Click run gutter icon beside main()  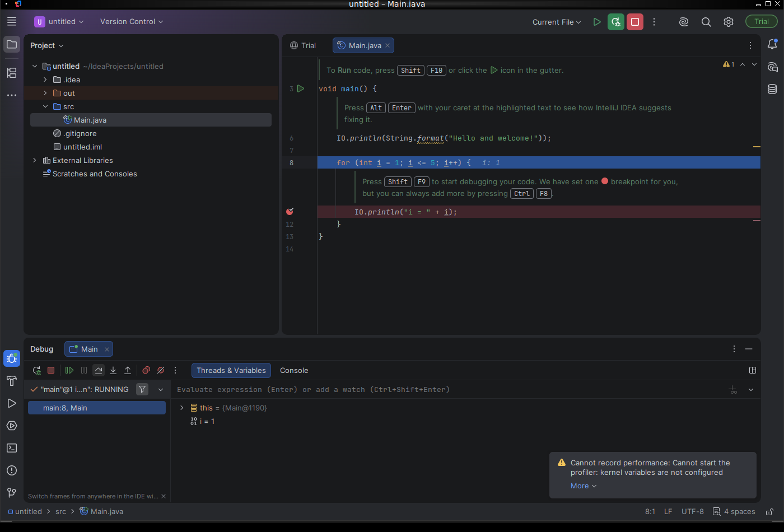coord(301,88)
